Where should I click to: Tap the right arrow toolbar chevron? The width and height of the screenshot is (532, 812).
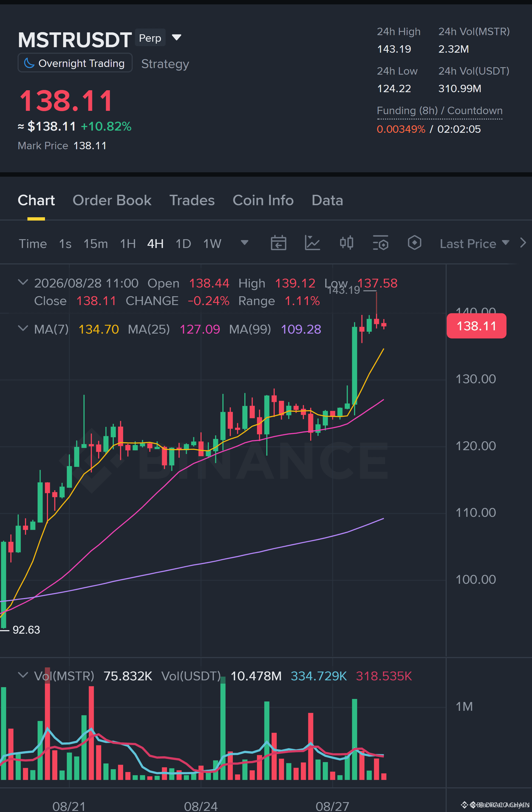(523, 243)
